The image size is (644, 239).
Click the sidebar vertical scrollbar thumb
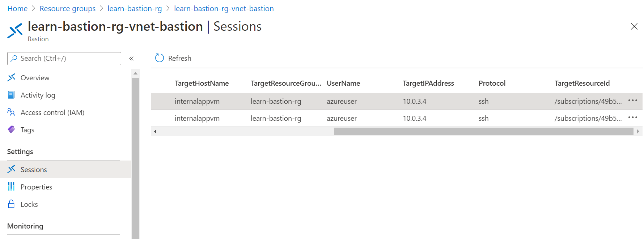coord(135,158)
